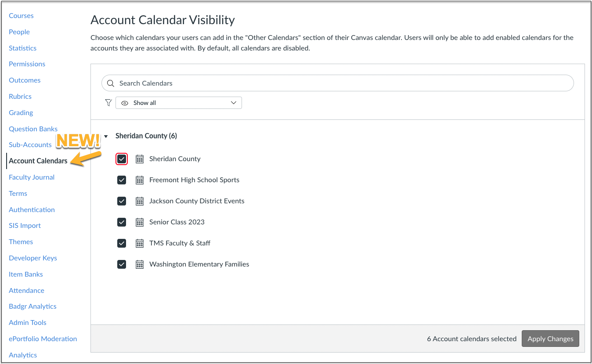Click the calendar icon next to Sheridan County

click(x=140, y=159)
